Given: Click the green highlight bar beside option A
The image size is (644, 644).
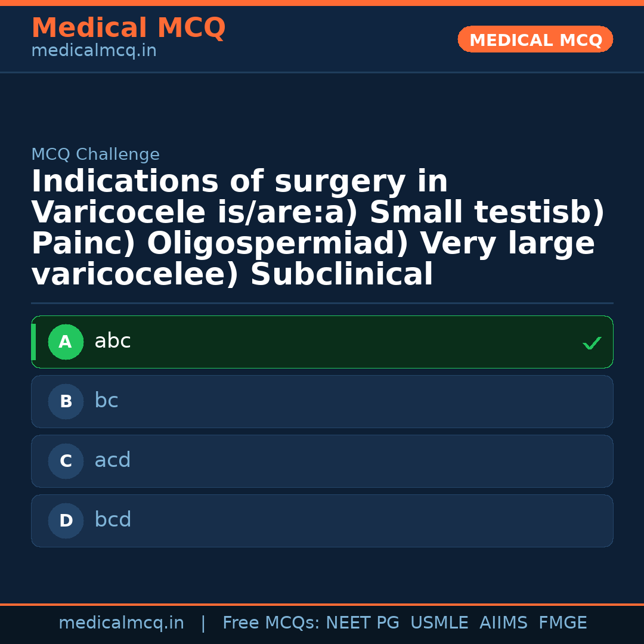Looking at the screenshot, I should tap(34, 342).
